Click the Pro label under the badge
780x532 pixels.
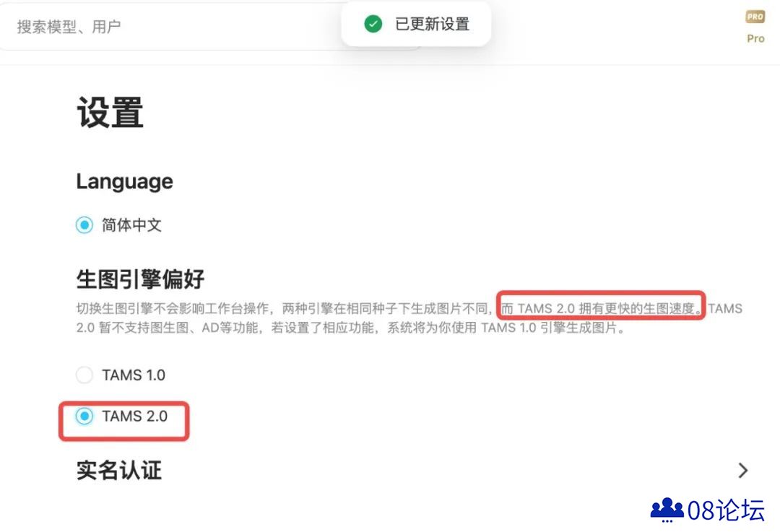(755, 38)
